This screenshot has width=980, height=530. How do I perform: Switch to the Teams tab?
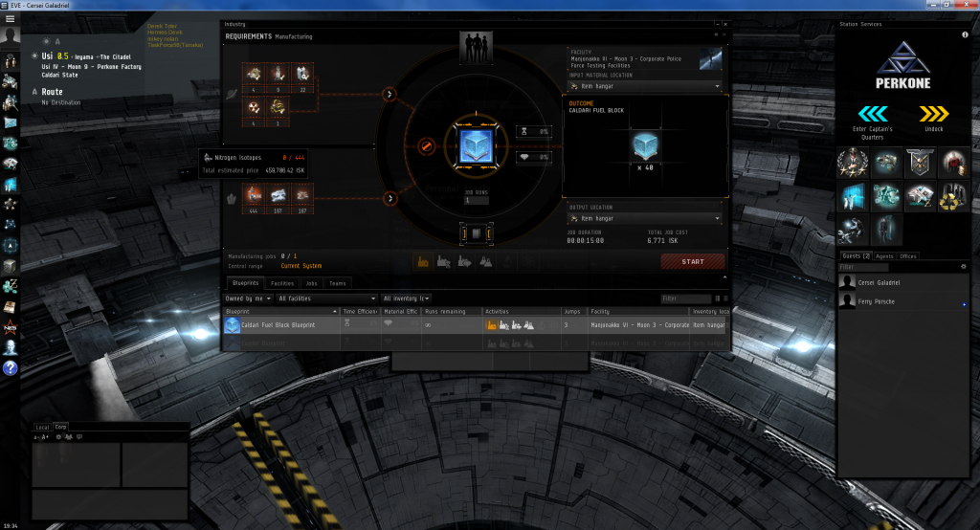click(338, 284)
